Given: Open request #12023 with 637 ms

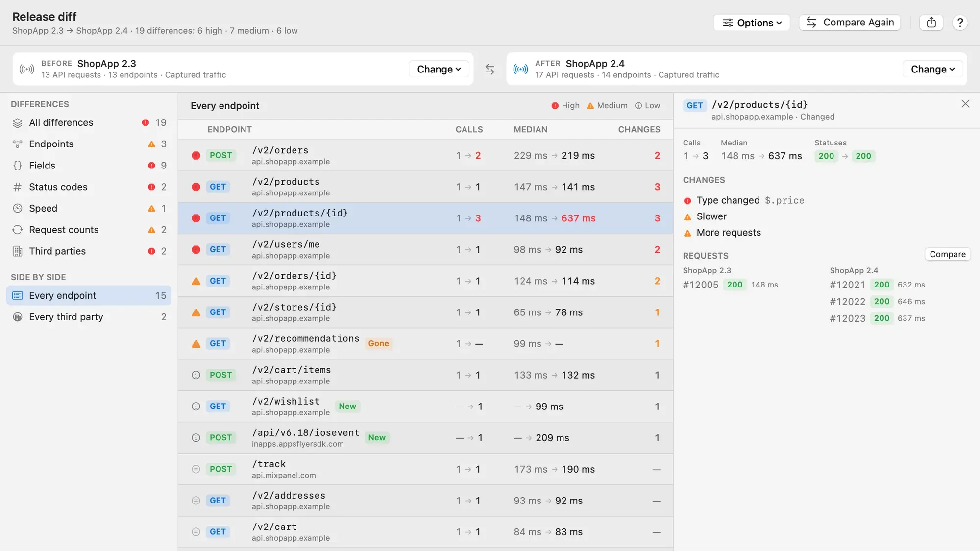Looking at the screenshot, I should (x=877, y=318).
